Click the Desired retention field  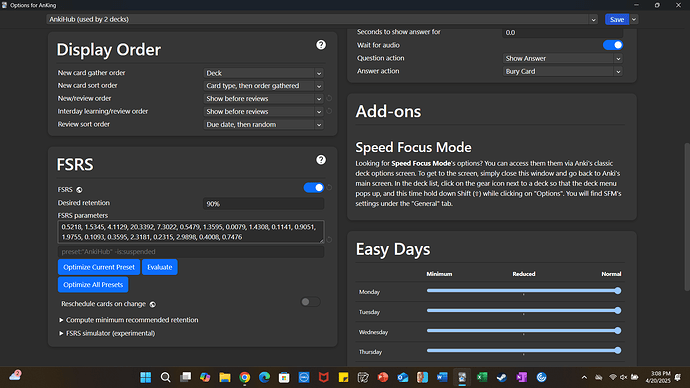(x=264, y=204)
